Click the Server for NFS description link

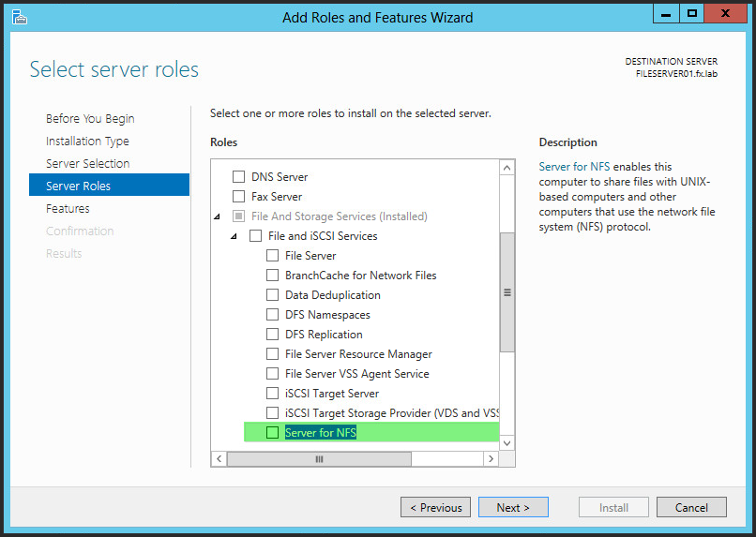coord(574,167)
